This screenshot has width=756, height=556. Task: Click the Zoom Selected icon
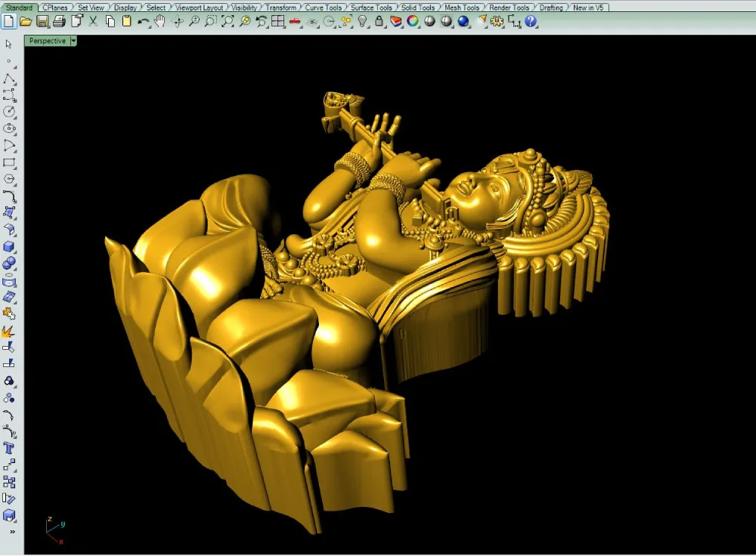pos(244,21)
